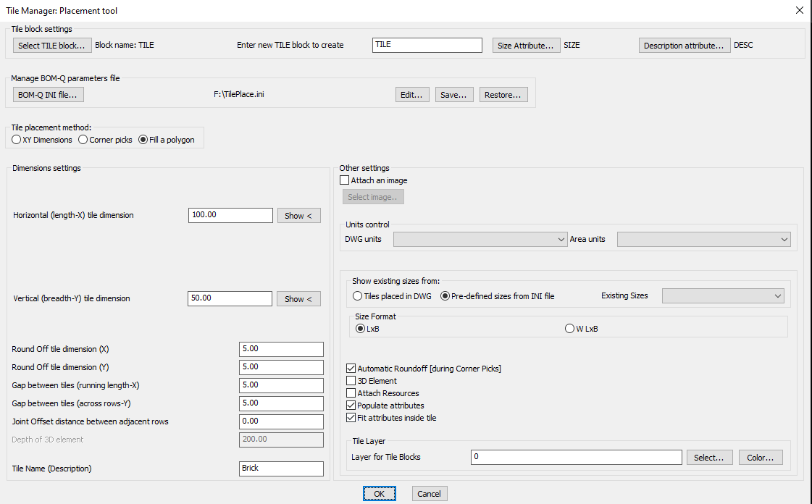Click OK to confirm tile placement settings

[x=379, y=493]
